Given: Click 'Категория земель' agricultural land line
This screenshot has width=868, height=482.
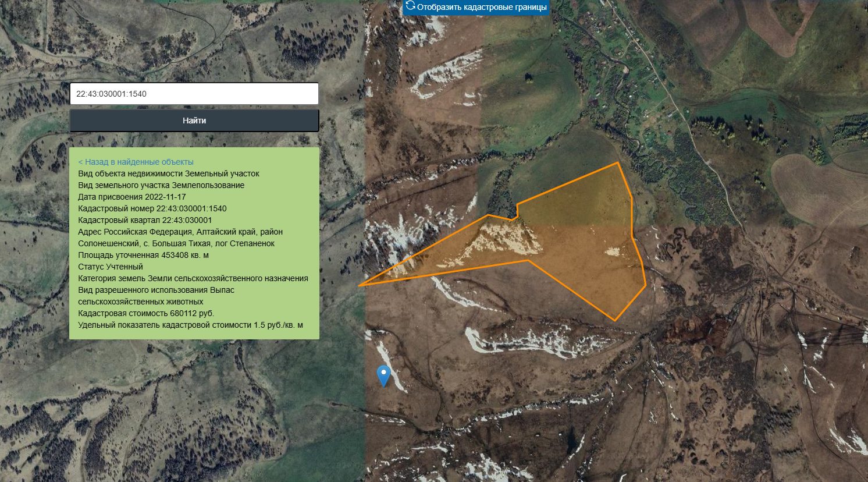Looking at the screenshot, I should [x=193, y=278].
